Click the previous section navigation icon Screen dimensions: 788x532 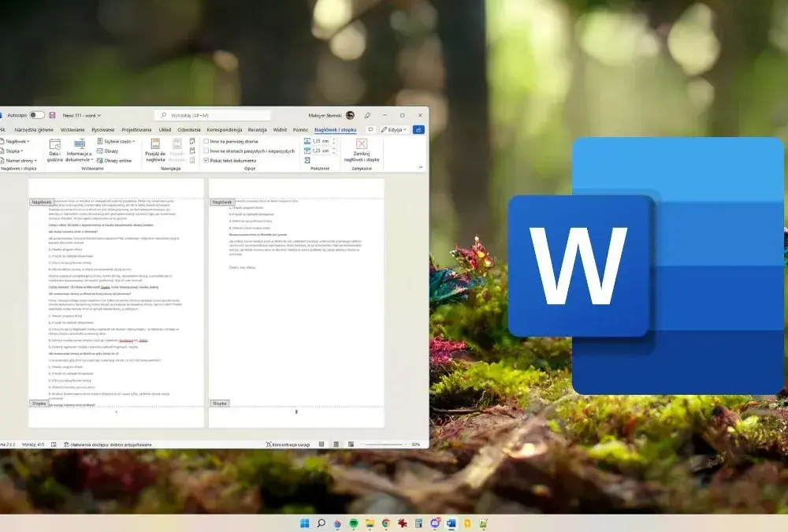[x=192, y=141]
